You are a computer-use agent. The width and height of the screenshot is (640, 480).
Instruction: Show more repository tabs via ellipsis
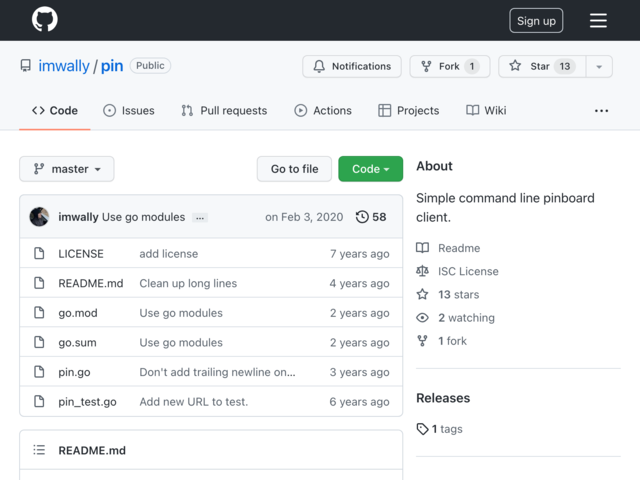(x=601, y=111)
